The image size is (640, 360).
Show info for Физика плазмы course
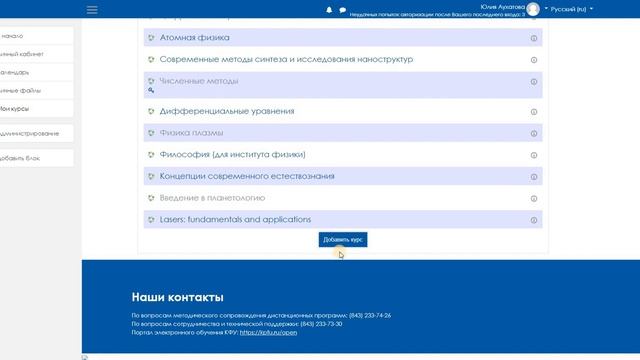click(533, 133)
